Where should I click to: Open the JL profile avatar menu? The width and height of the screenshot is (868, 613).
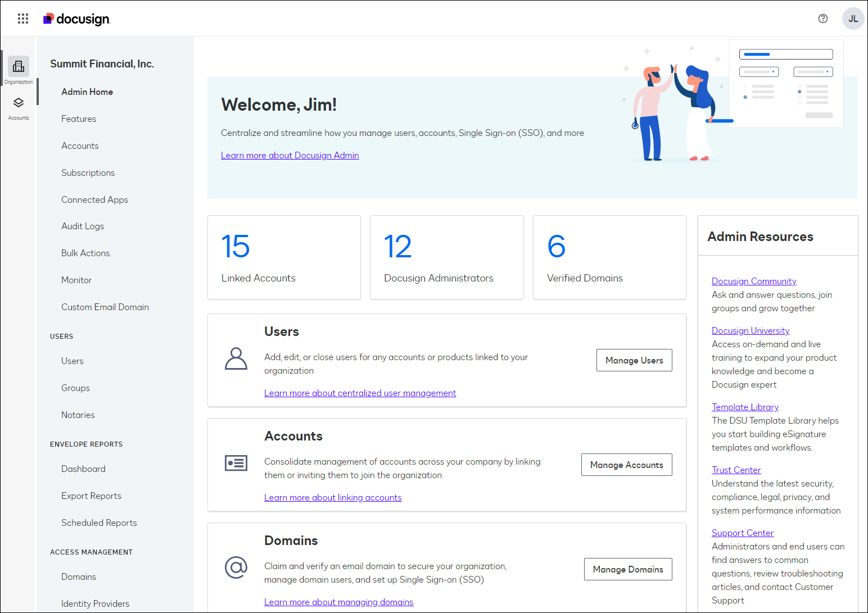(x=853, y=19)
